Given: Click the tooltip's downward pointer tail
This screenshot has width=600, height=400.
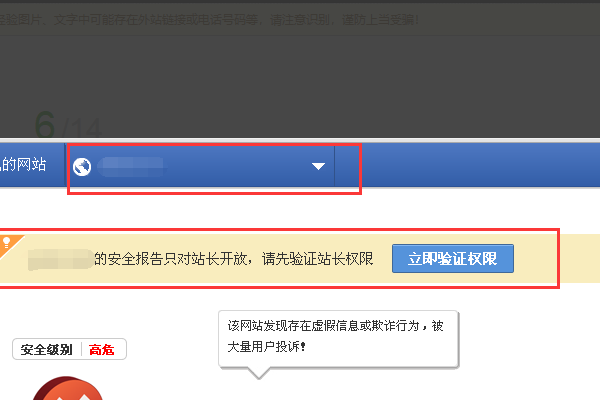Looking at the screenshot, I should point(259,373).
